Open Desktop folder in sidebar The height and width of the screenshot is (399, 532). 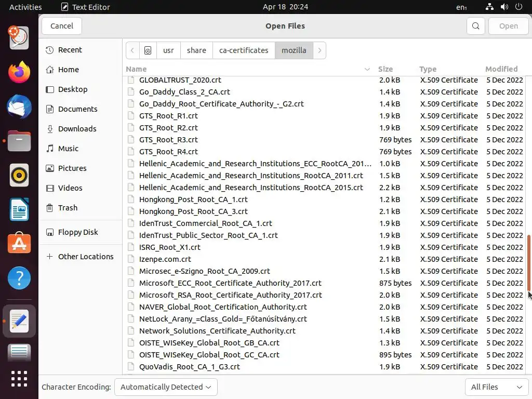[81, 89]
